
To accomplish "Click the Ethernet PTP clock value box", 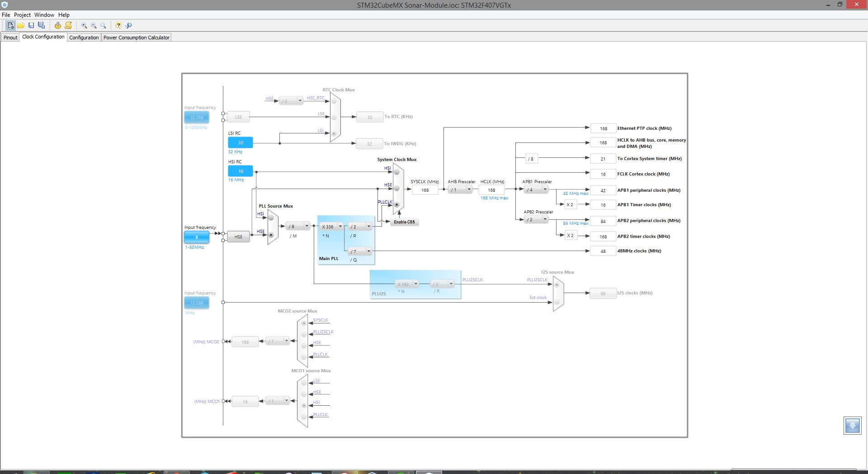I will [603, 129].
